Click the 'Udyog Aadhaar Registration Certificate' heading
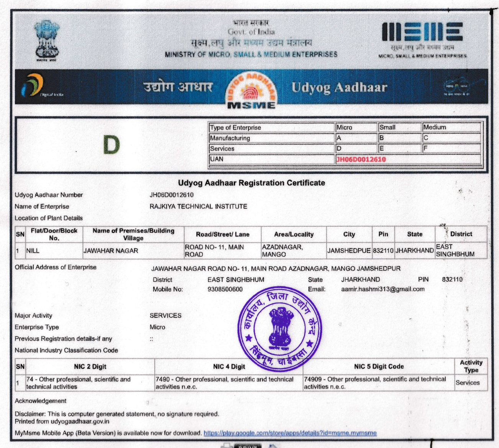 pos(251,183)
